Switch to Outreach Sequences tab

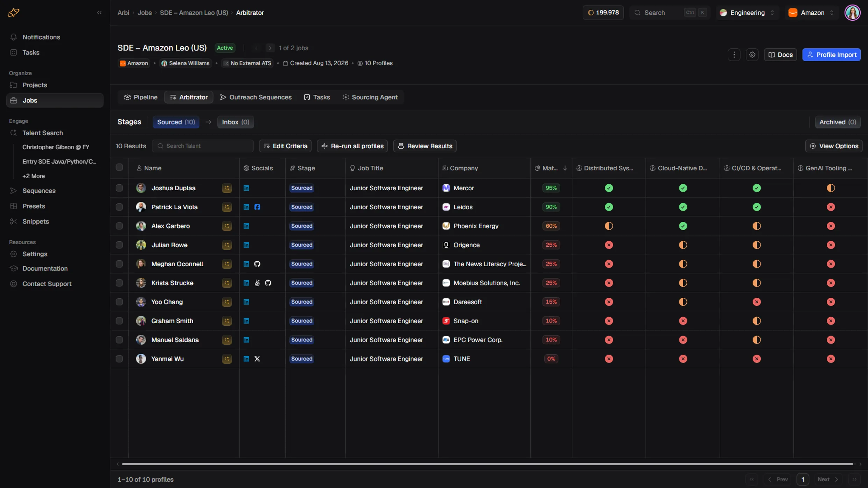point(256,97)
